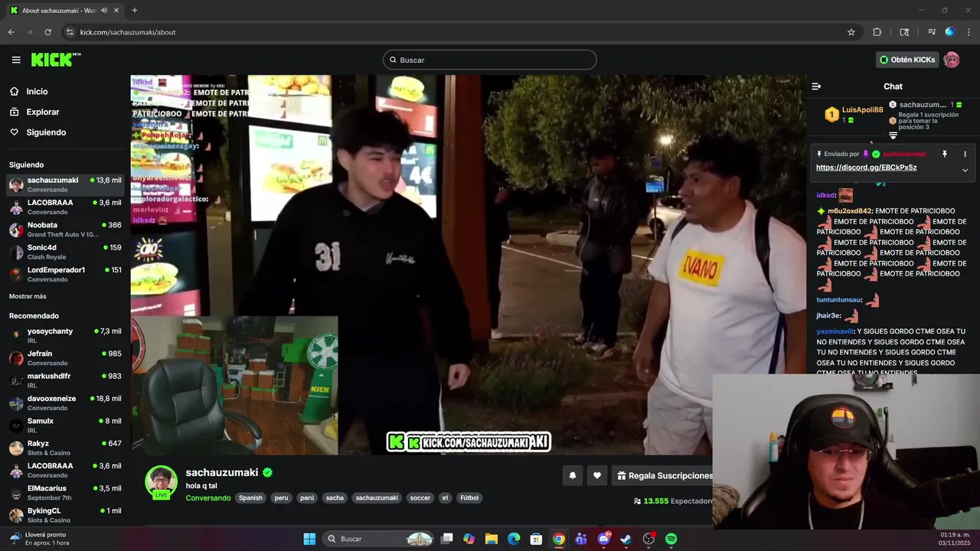The height and width of the screenshot is (551, 980).
Task: Go to Inicio in sidebar
Action: pyautogui.click(x=37, y=91)
